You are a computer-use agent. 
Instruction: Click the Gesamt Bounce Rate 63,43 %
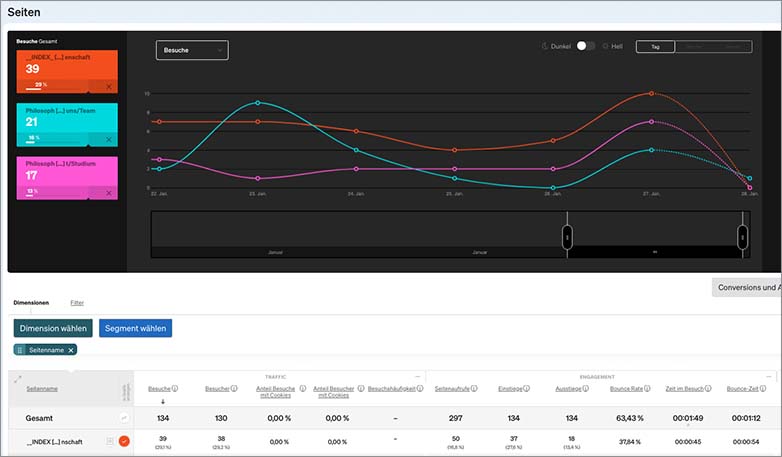630,418
